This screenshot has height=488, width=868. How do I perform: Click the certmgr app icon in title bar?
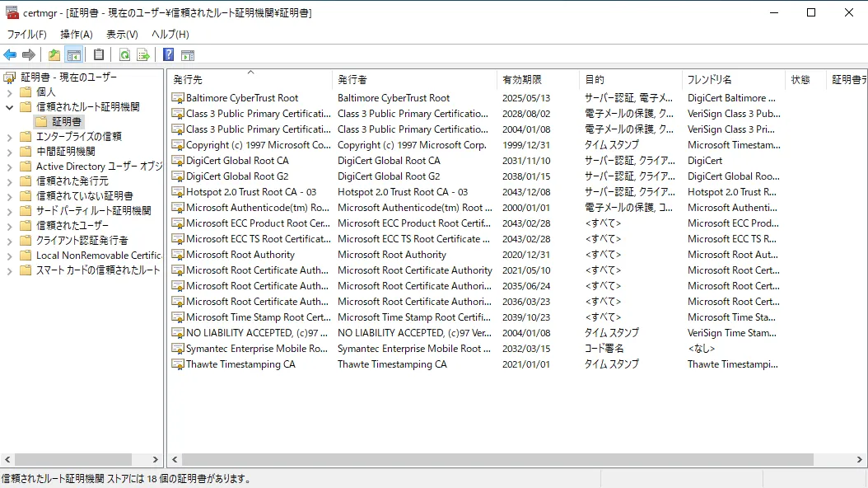12,12
